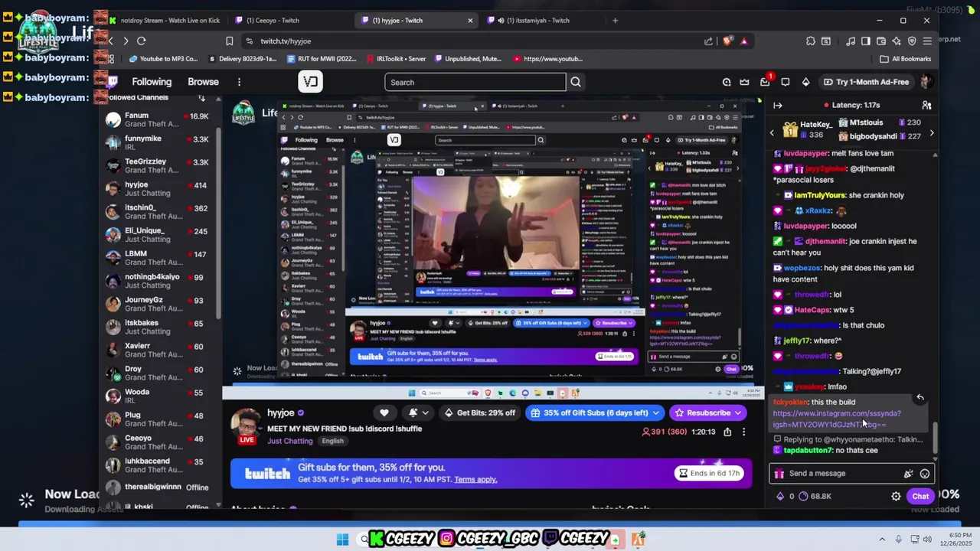Toggle follow heart button for hyyjoe
Image resolution: width=980 pixels, height=551 pixels.
pyautogui.click(x=384, y=412)
